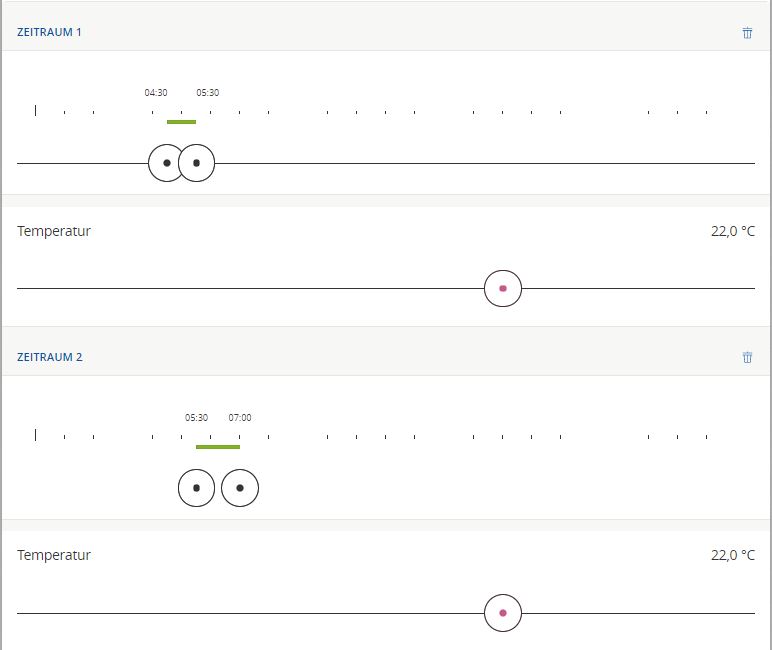The width and height of the screenshot is (772, 650).
Task: Click Zeitraum 2 end handle at 07:00
Action: click(240, 488)
